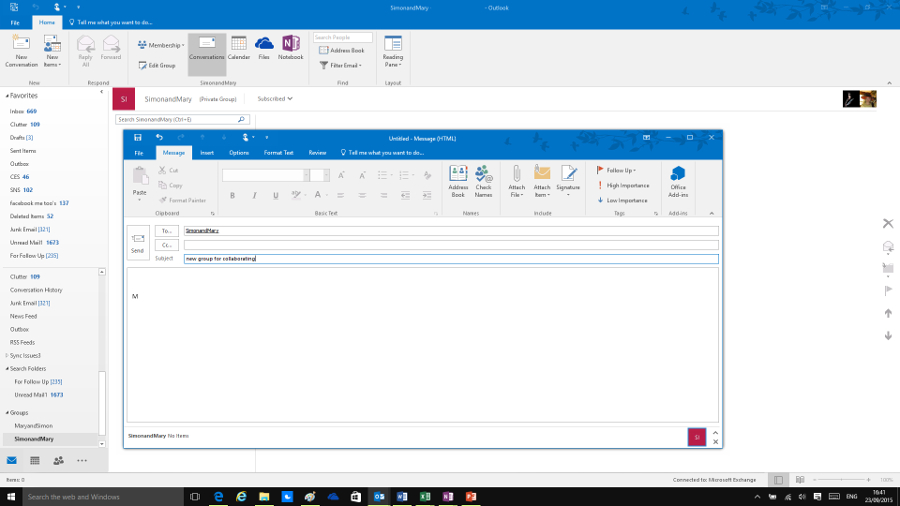This screenshot has width=900, height=506.
Task: Toggle Underline formatting
Action: tap(276, 196)
